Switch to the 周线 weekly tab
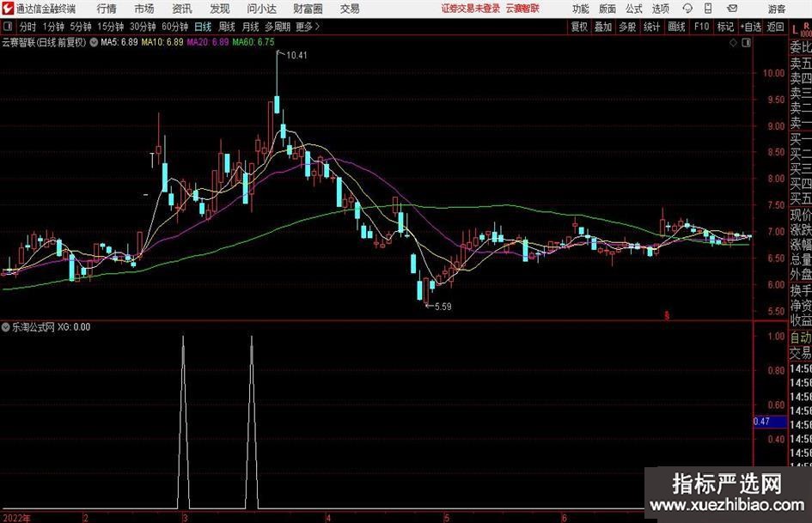The image size is (812, 523). [x=227, y=27]
